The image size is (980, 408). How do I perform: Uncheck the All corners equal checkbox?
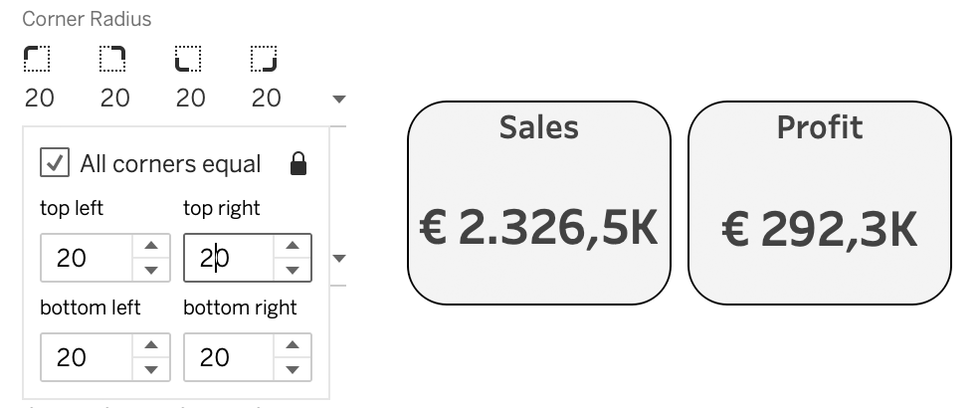55,162
